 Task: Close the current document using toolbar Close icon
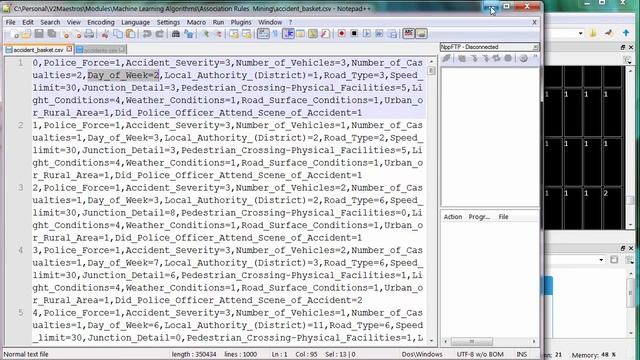[66, 34]
